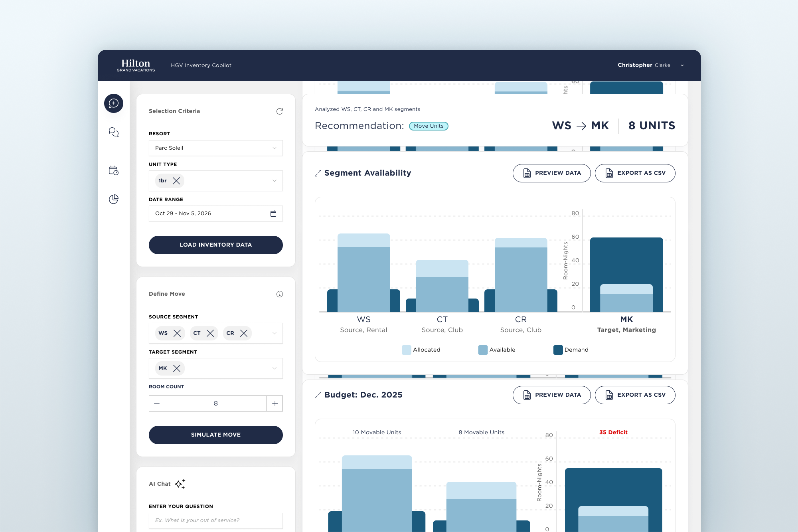This screenshot has height=532, width=798.
Task: Remove WS from source segments
Action: pyautogui.click(x=177, y=333)
